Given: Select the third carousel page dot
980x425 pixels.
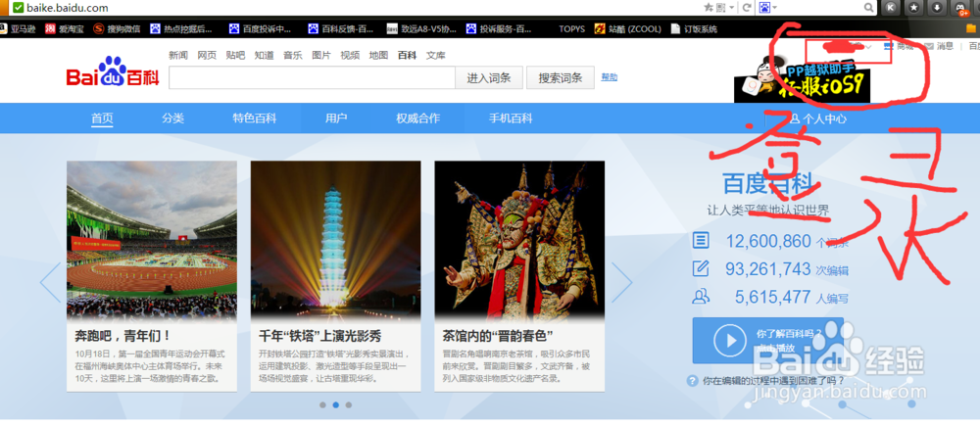Looking at the screenshot, I should 349,405.
